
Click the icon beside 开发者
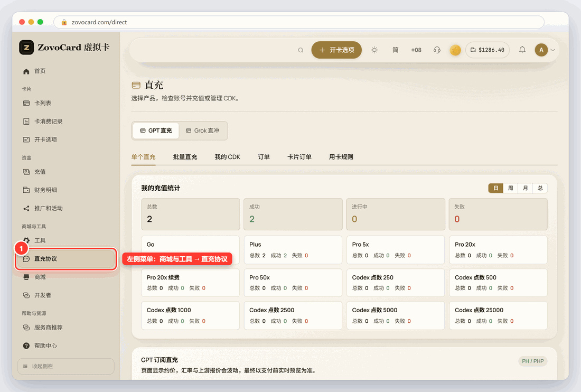pos(26,295)
